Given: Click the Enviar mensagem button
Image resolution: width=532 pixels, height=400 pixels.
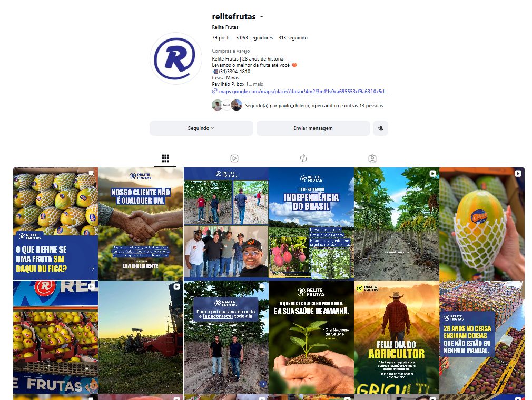Looking at the screenshot, I should click(x=313, y=128).
